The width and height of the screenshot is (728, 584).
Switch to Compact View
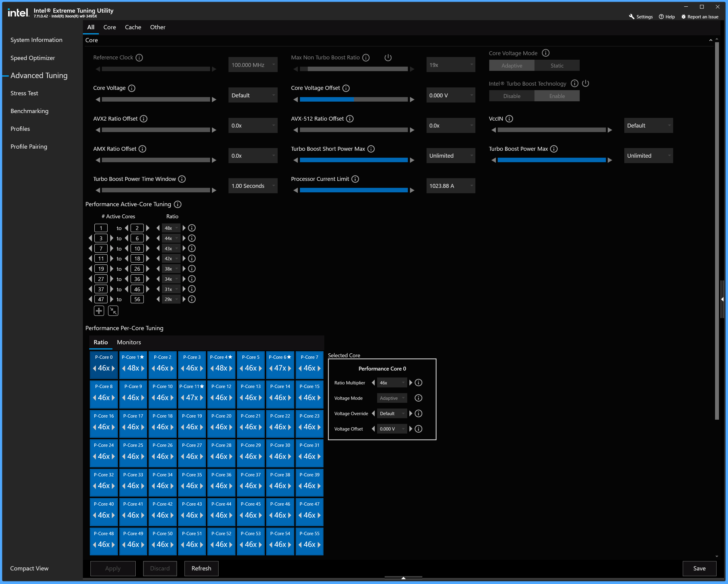click(x=29, y=568)
